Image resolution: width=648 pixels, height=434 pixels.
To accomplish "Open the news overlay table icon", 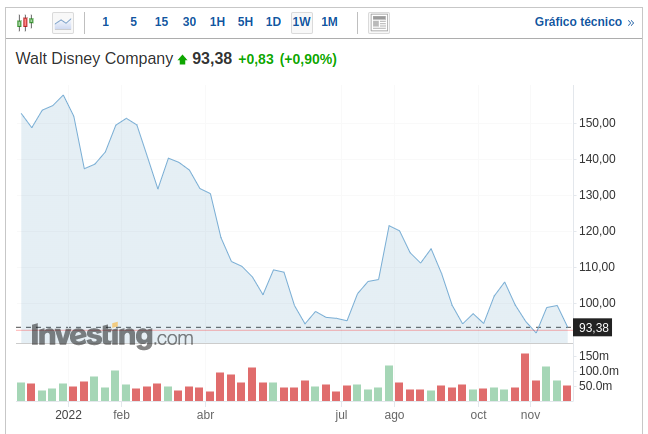I will 379,23.
